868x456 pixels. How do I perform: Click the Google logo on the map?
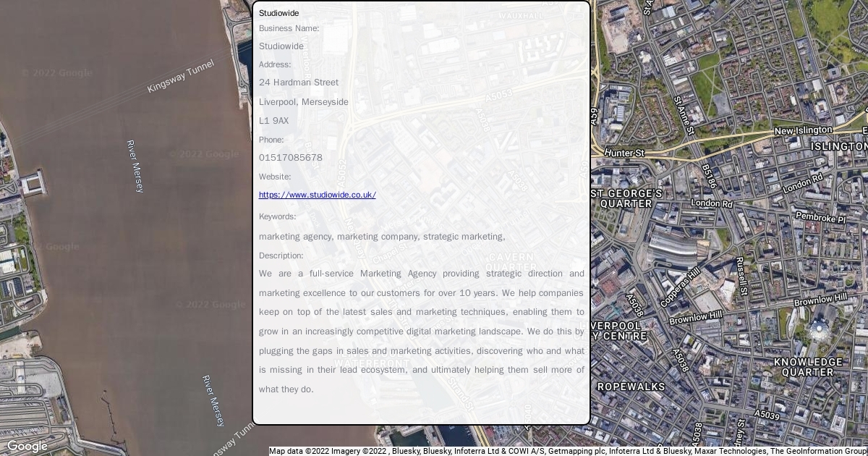[x=27, y=446]
